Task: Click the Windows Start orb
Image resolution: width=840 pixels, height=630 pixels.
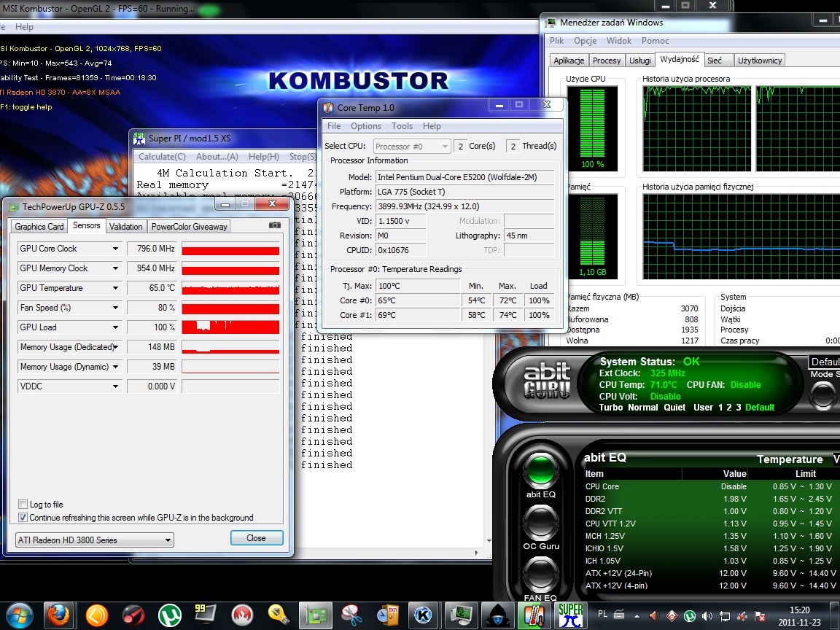Action: click(20, 615)
